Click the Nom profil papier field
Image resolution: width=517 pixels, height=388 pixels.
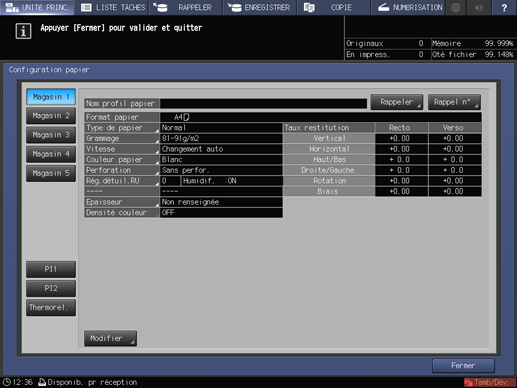click(263, 103)
